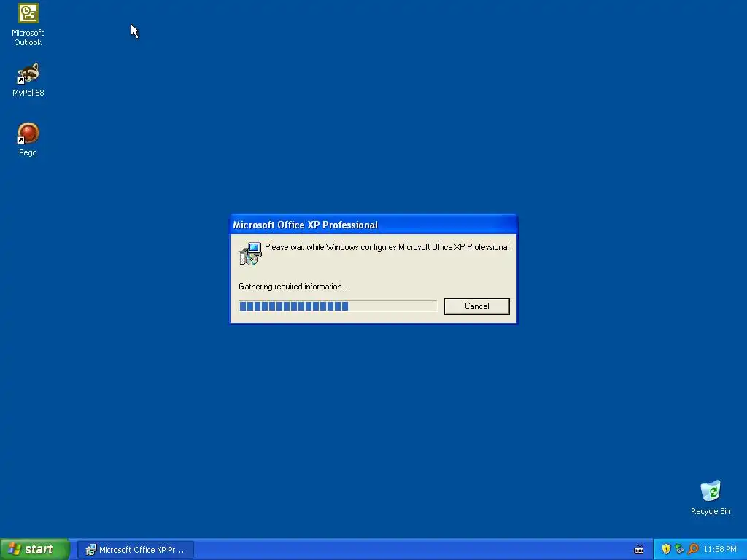Cancel the Office XP configuration
Screen dimensions: 747x560
tap(476, 306)
